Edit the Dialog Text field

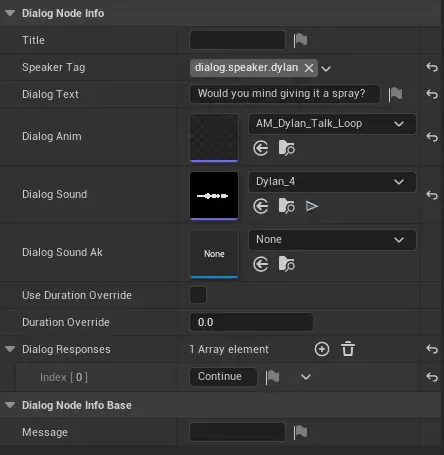point(285,94)
